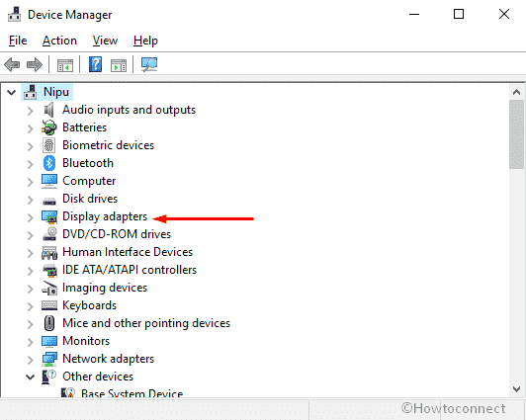Image resolution: width=526 pixels, height=420 pixels.
Task: Click the show/hide console tree icon
Action: point(65,65)
